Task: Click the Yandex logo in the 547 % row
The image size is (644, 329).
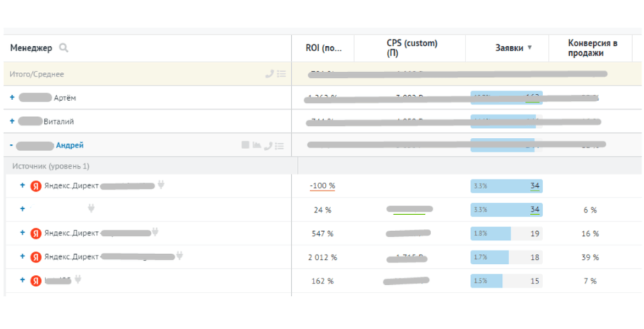Action: (36, 233)
